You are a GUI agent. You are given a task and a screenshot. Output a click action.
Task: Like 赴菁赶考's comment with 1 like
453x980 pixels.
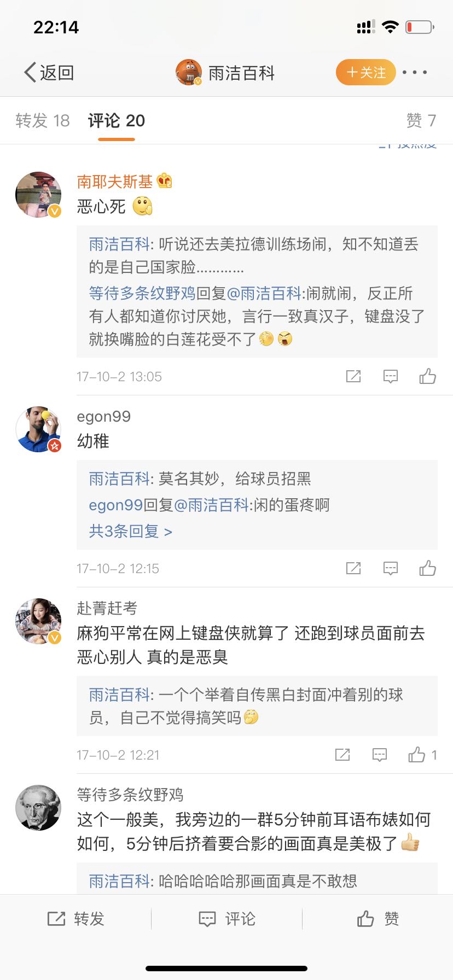coord(417,755)
